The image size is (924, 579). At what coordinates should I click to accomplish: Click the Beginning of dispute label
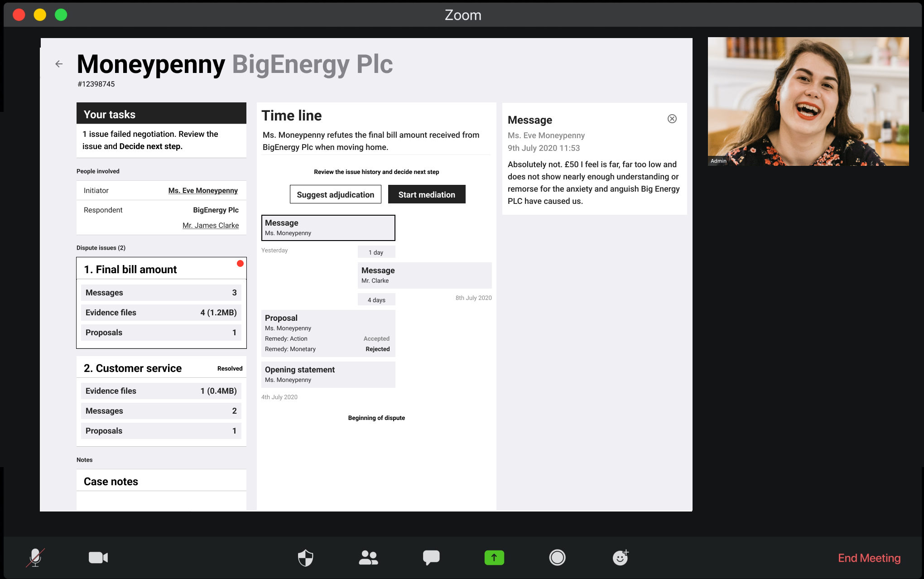click(x=376, y=418)
